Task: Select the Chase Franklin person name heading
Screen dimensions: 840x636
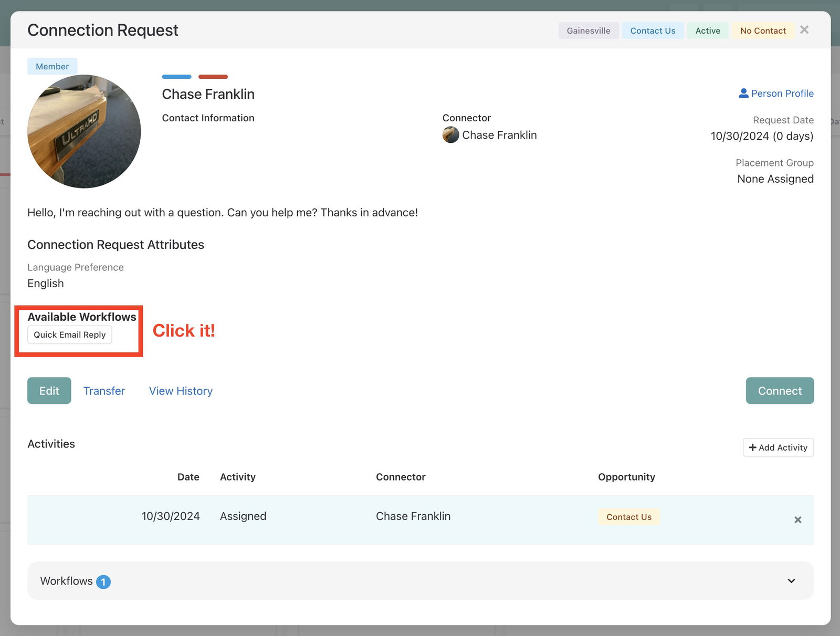Action: click(x=208, y=94)
